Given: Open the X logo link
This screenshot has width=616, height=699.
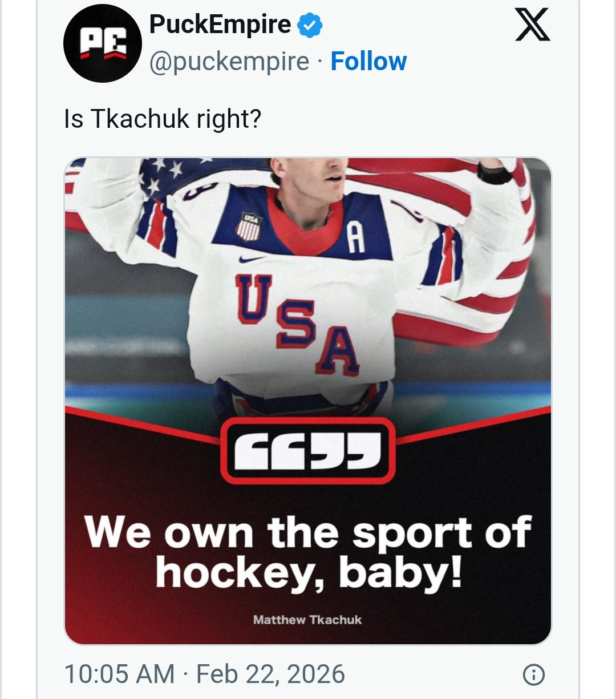Looking at the screenshot, I should point(532,26).
